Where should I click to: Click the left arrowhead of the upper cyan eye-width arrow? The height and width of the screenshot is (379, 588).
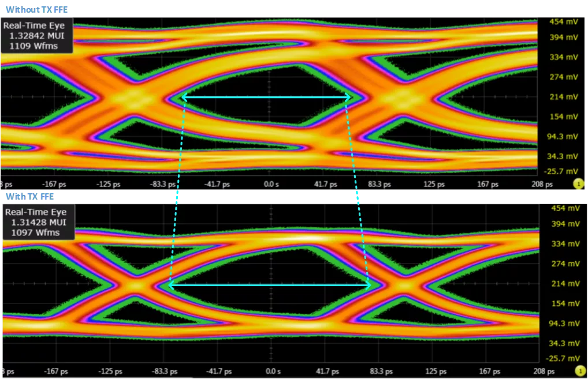pyautogui.click(x=185, y=97)
